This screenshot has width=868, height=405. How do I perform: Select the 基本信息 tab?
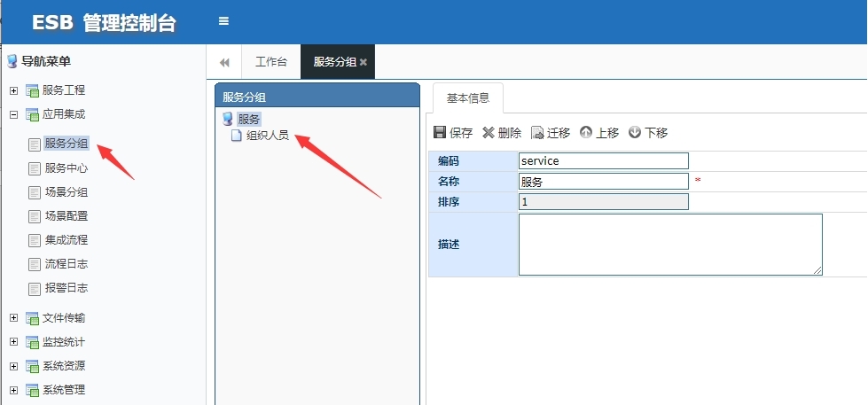coord(468,98)
